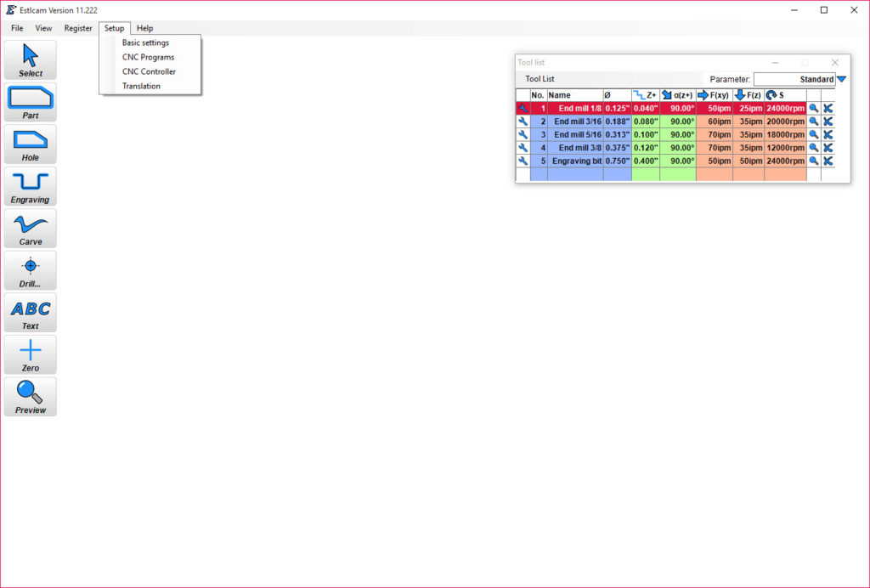Open the Drill tool
The image size is (870, 588).
coord(31,271)
